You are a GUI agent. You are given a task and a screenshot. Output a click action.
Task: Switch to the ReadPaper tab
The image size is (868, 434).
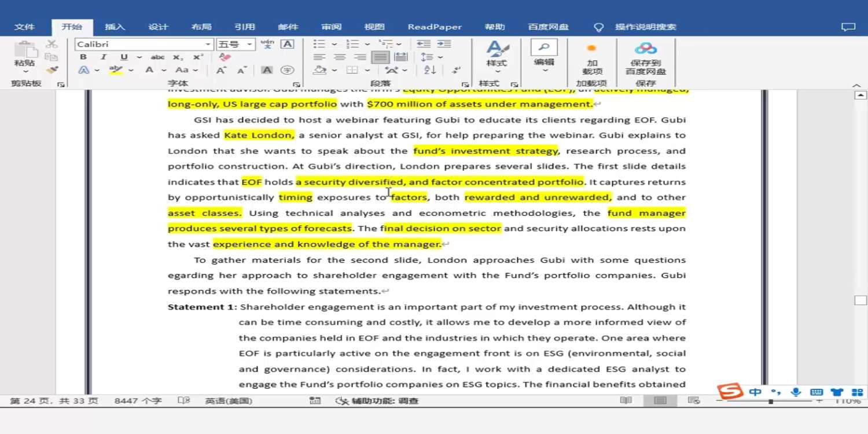click(x=435, y=27)
